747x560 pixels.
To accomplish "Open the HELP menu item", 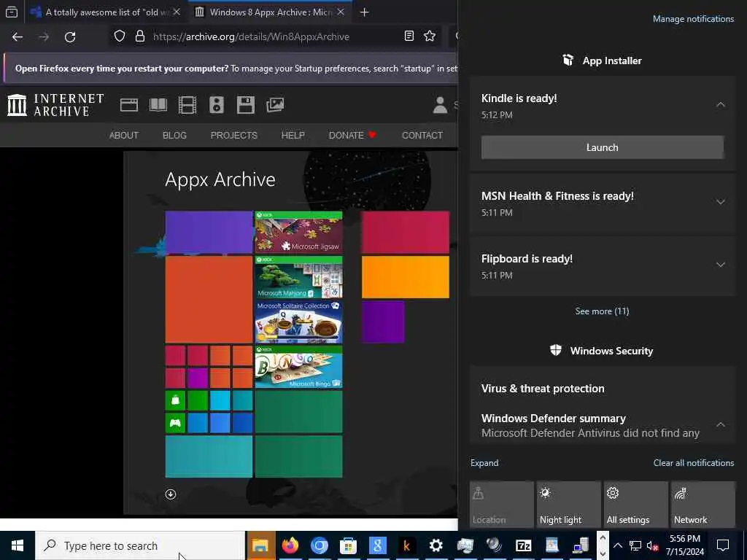I will tap(293, 135).
